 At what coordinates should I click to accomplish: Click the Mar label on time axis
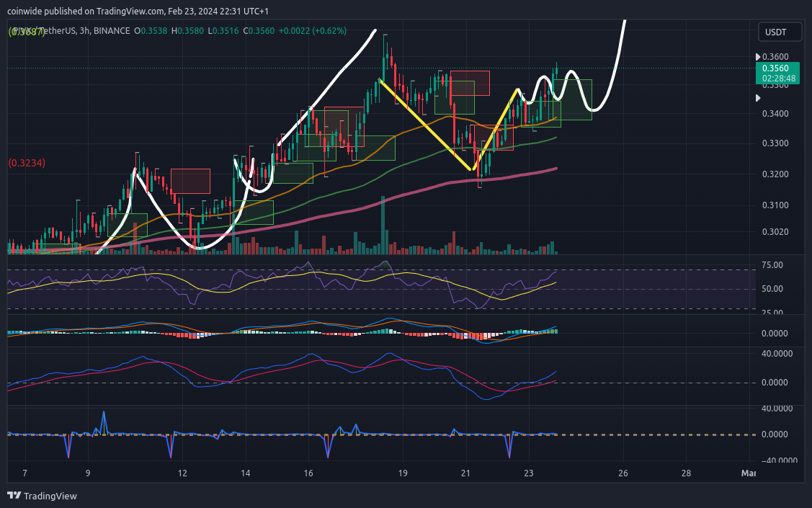pyautogui.click(x=749, y=473)
